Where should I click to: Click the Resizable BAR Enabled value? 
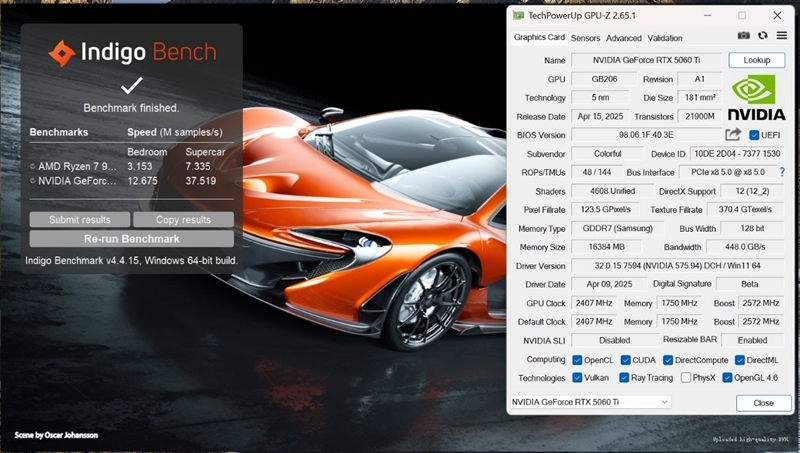click(752, 340)
